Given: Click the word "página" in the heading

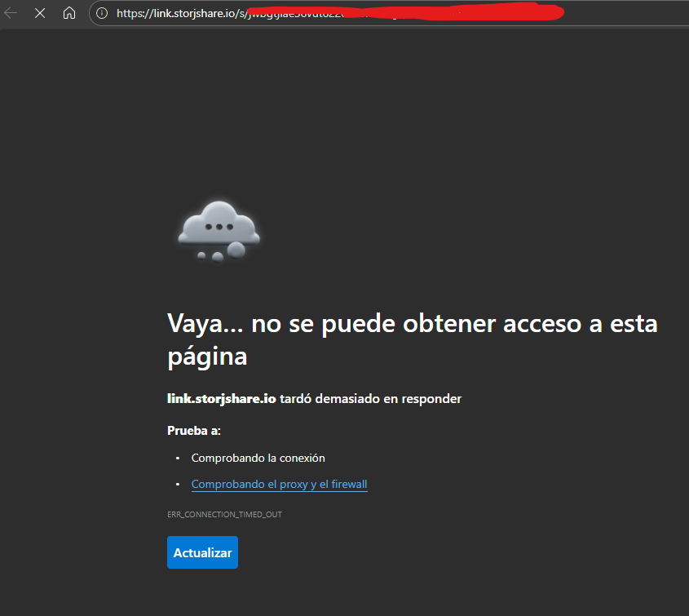Looking at the screenshot, I should click(207, 357).
